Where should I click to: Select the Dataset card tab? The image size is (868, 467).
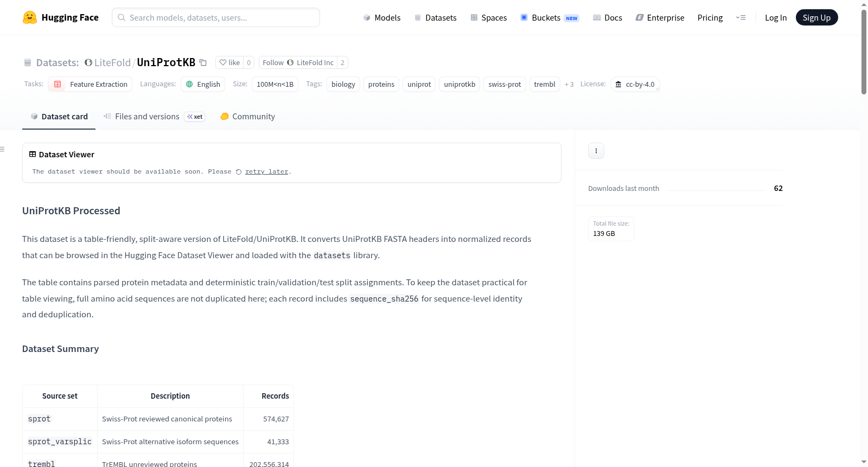pyautogui.click(x=59, y=117)
